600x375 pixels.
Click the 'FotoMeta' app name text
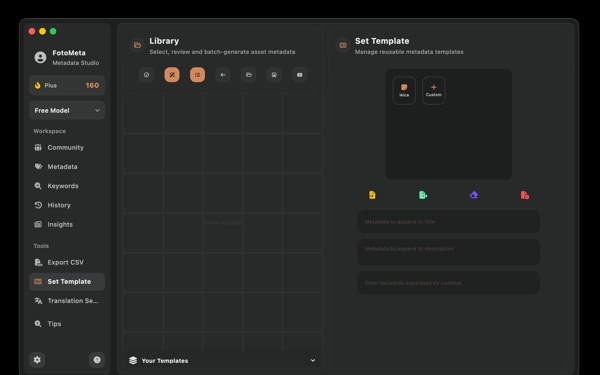(x=69, y=53)
